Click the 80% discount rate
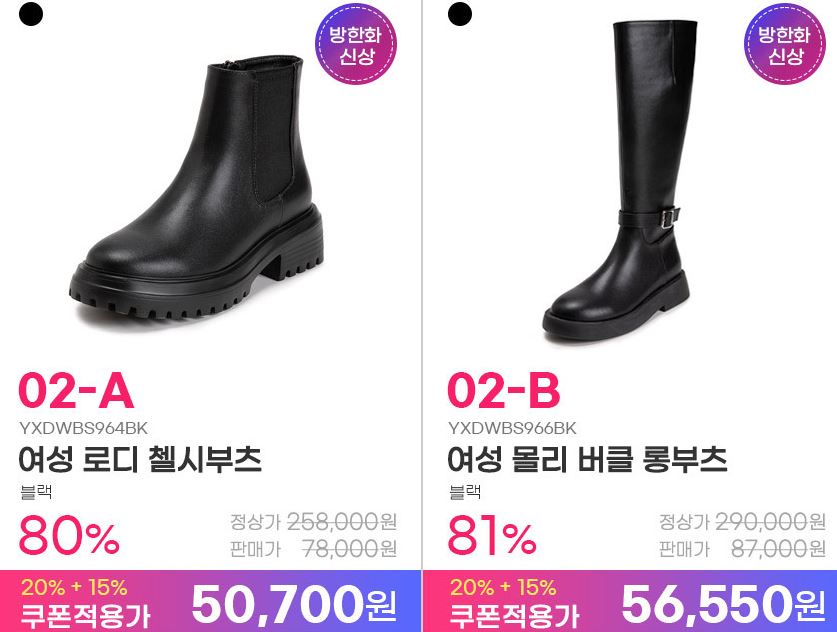Screen dimensions: 837x632 (x=69, y=535)
